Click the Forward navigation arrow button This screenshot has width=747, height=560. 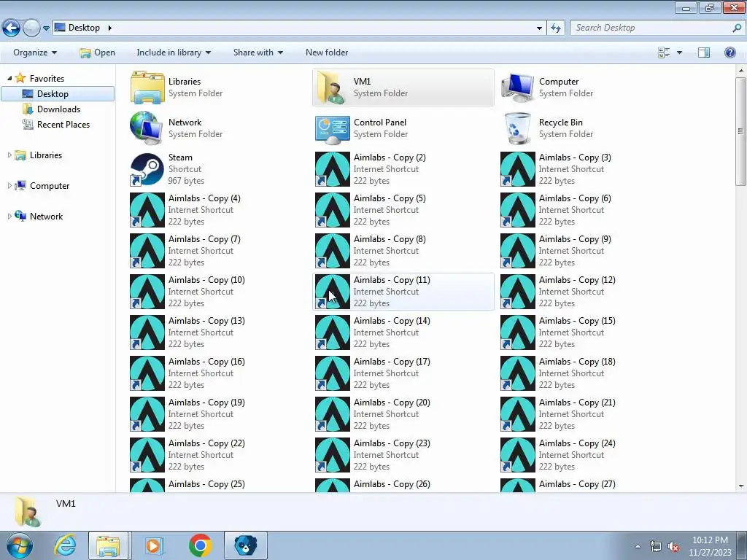31,28
